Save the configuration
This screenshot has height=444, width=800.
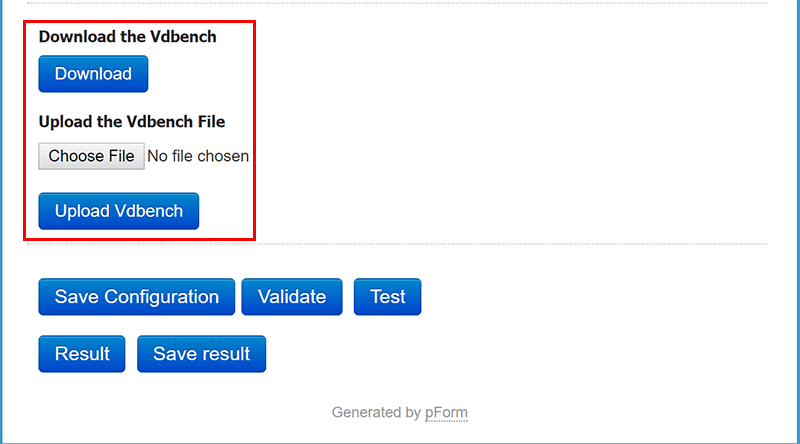click(x=137, y=297)
